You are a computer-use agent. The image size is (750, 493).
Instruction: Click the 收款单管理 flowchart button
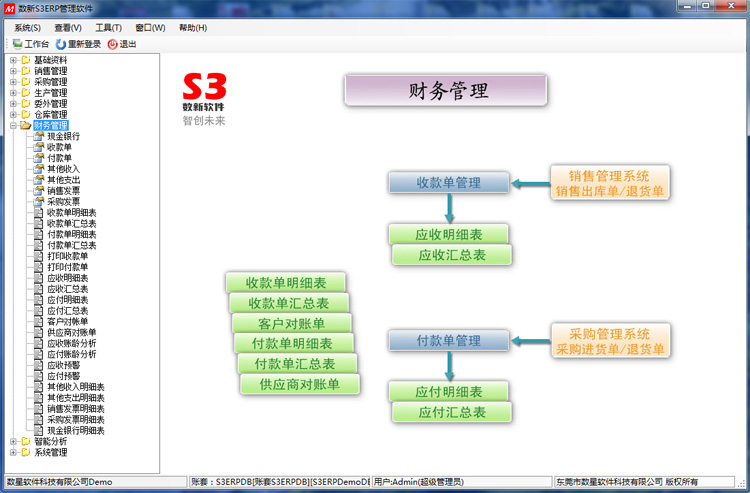click(x=449, y=183)
